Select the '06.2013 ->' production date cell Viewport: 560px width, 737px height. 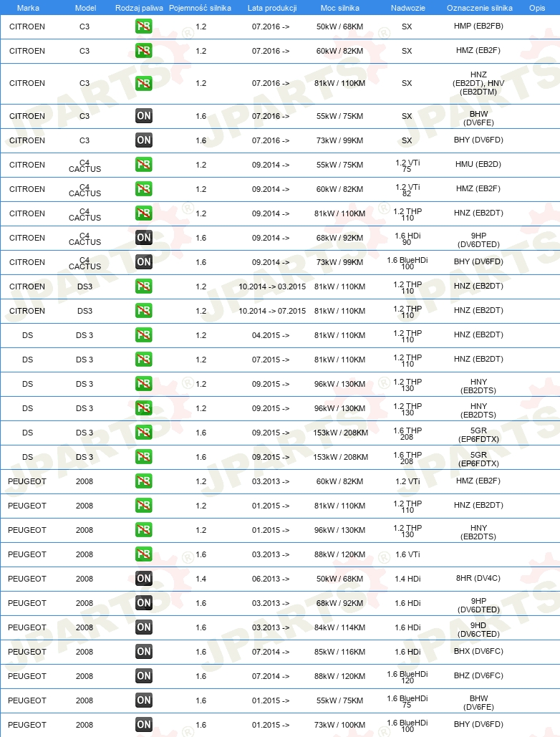coord(271,579)
